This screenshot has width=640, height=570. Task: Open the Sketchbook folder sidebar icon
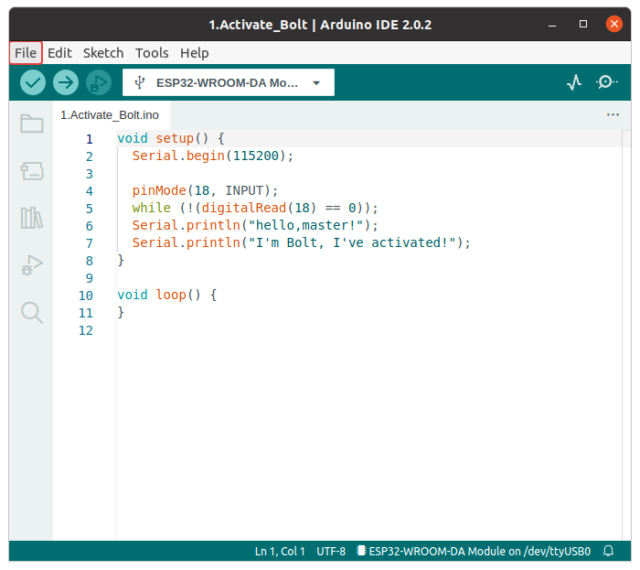point(32,124)
